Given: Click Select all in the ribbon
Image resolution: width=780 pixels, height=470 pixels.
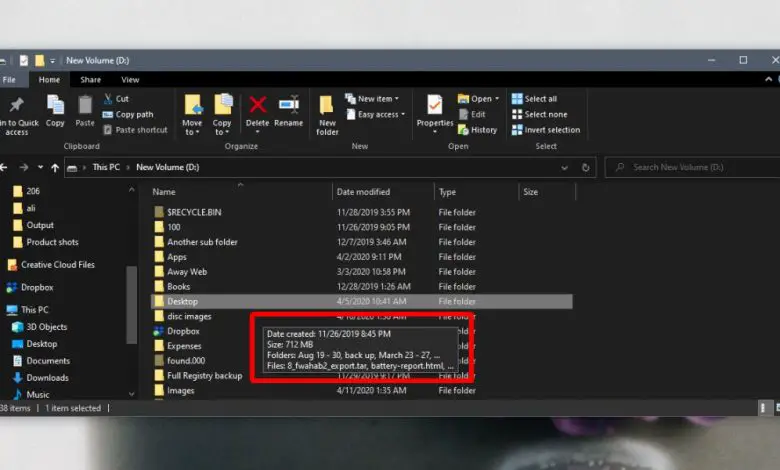Looking at the screenshot, I should click(534, 98).
